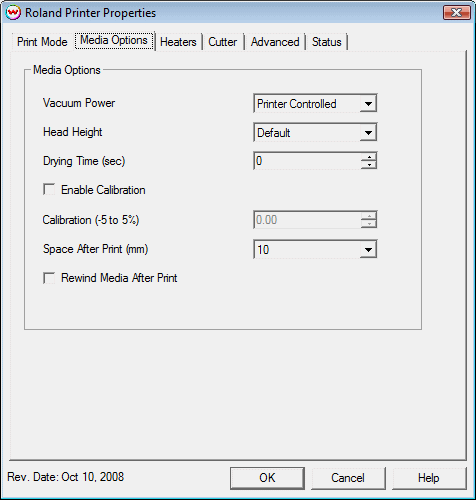Click the Media Options group box title
Viewport: 476px width, 500px height.
[x=67, y=70]
